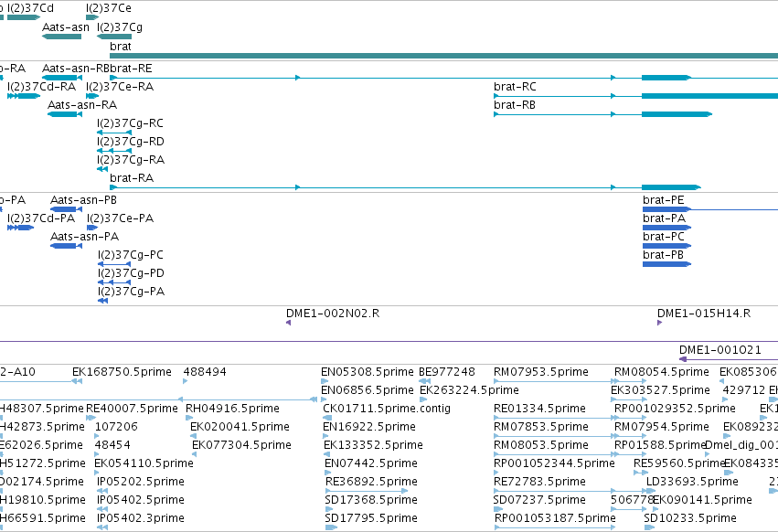Click the l(2)37Ce-PA protein label
Image resolution: width=778 pixels, height=532 pixels.
click(120, 218)
